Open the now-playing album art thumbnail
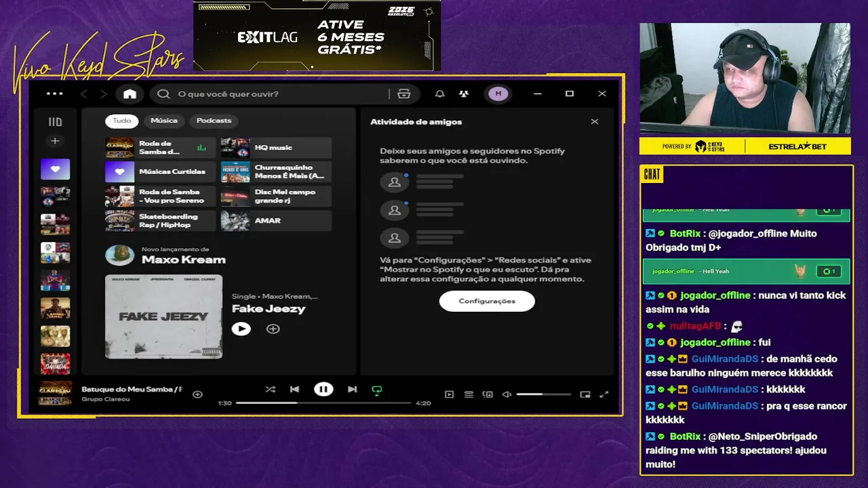 (56, 394)
